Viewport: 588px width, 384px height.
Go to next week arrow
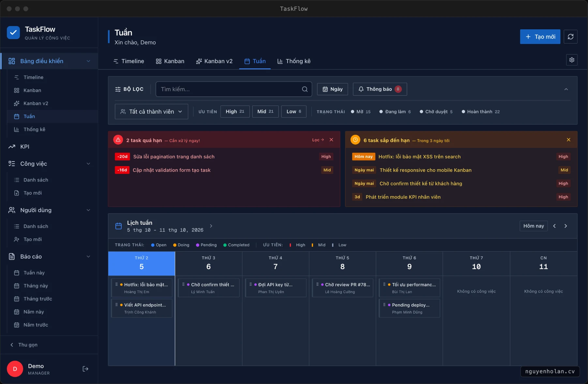566,226
